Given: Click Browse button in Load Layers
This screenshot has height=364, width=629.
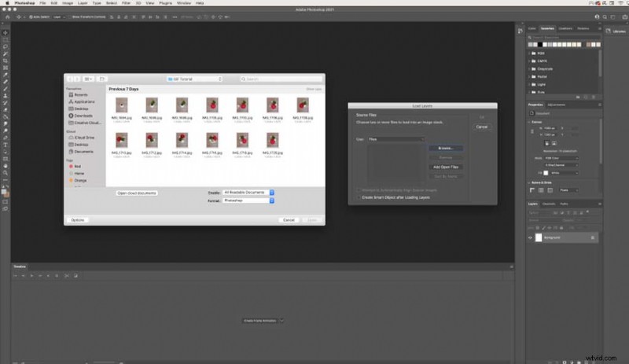Looking at the screenshot, I should tap(446, 148).
